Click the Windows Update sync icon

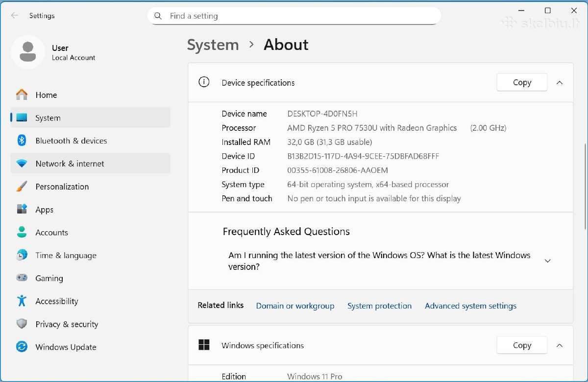(22, 347)
